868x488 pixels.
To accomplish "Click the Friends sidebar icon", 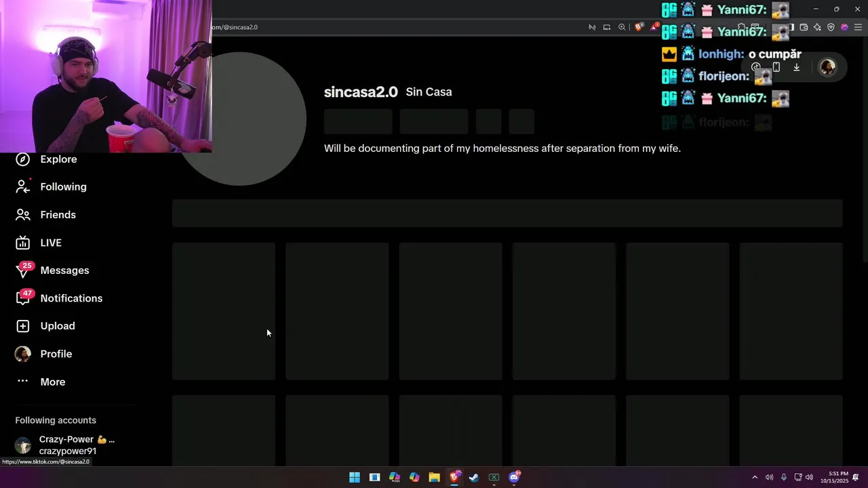I will [22, 215].
